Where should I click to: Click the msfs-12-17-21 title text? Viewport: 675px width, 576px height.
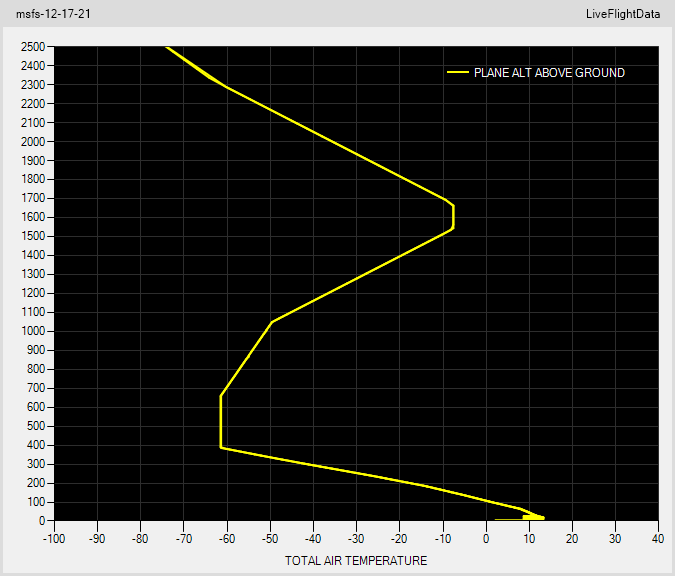click(53, 14)
